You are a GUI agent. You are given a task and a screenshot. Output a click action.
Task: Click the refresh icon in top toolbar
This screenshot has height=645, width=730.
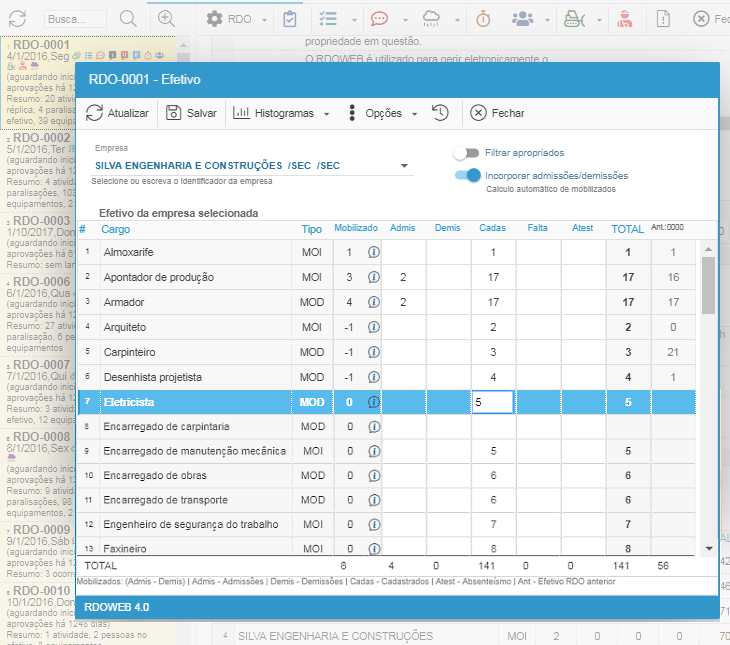(x=17, y=19)
